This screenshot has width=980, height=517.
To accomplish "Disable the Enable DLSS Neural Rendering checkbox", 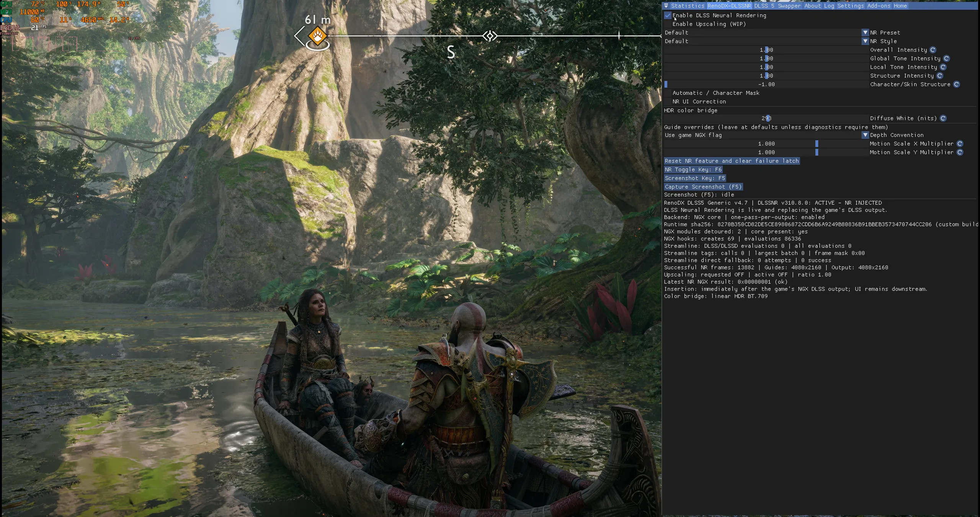I will pos(668,15).
